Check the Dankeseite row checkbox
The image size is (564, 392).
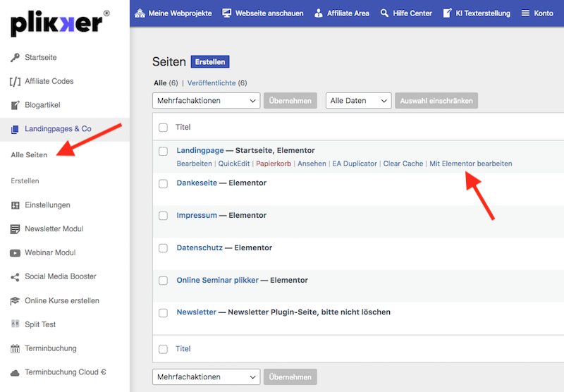pyautogui.click(x=164, y=183)
